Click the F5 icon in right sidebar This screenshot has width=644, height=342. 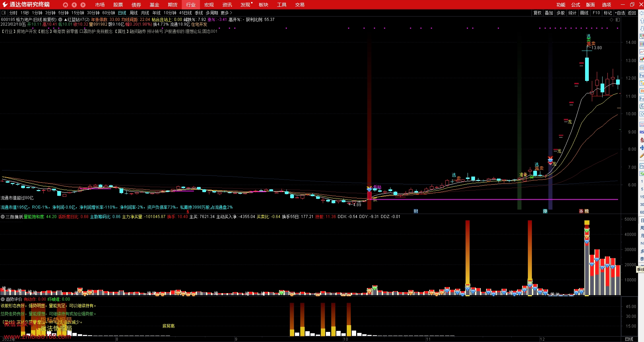[x=642, y=166]
